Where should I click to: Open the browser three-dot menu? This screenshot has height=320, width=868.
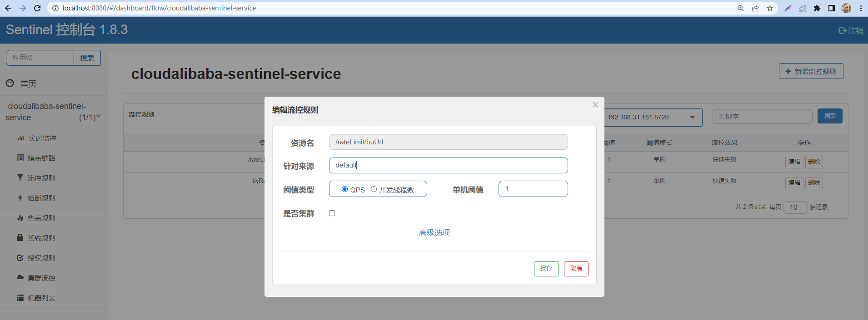tap(861, 8)
